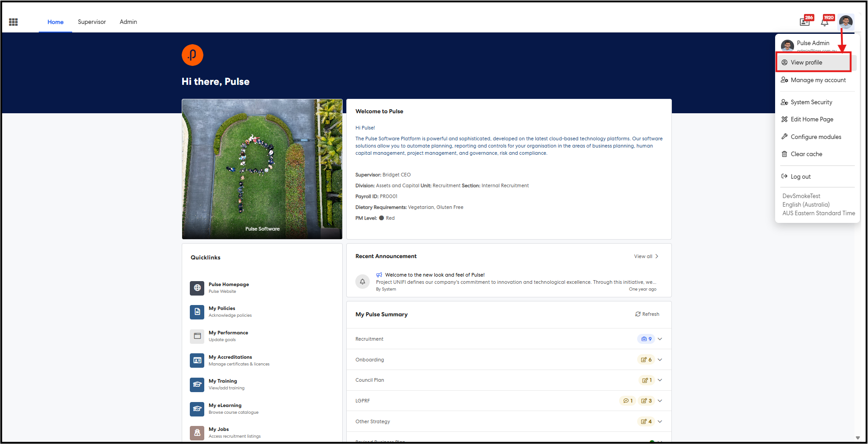The height and width of the screenshot is (444, 868).
Task: Click View all announcements link
Action: pos(646,256)
